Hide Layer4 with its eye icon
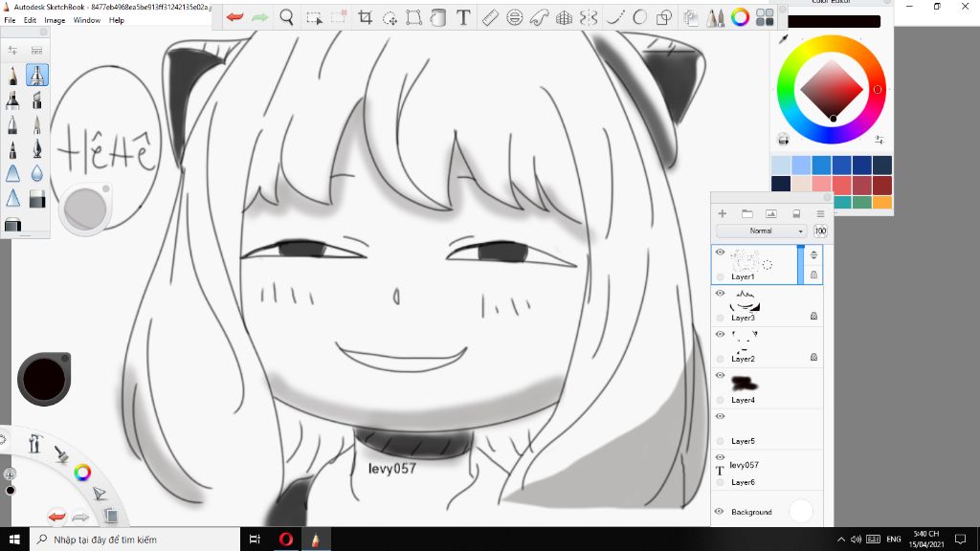Image resolution: width=980 pixels, height=551 pixels. (x=720, y=375)
